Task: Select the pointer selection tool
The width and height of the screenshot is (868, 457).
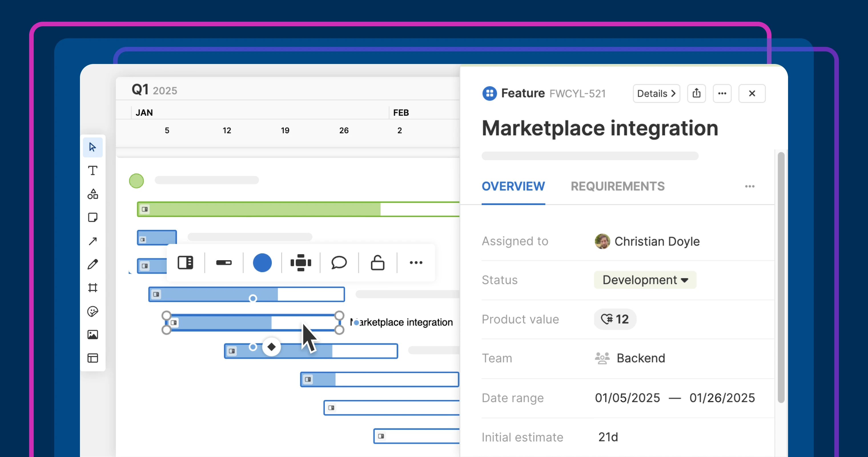Action: click(x=92, y=147)
